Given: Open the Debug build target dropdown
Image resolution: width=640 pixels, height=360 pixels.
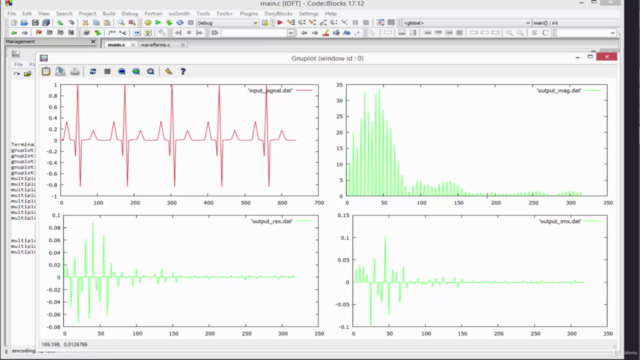Looking at the screenshot, I should point(227,23).
